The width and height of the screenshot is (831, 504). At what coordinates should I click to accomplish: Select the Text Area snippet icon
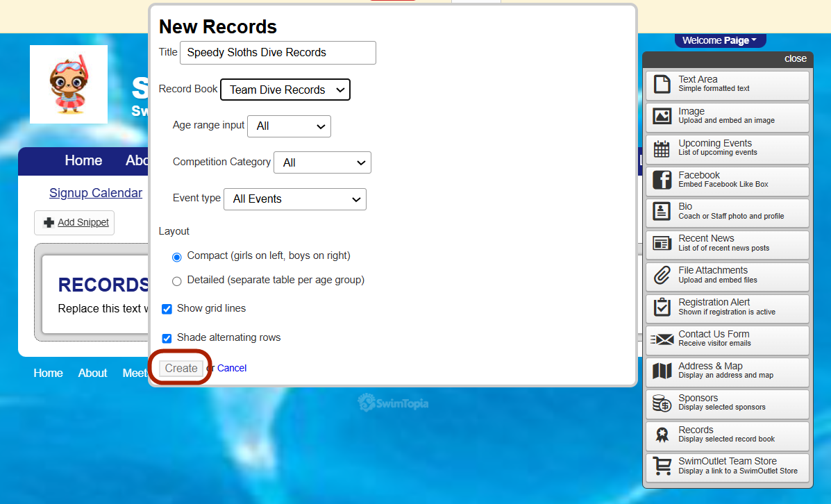pyautogui.click(x=662, y=83)
